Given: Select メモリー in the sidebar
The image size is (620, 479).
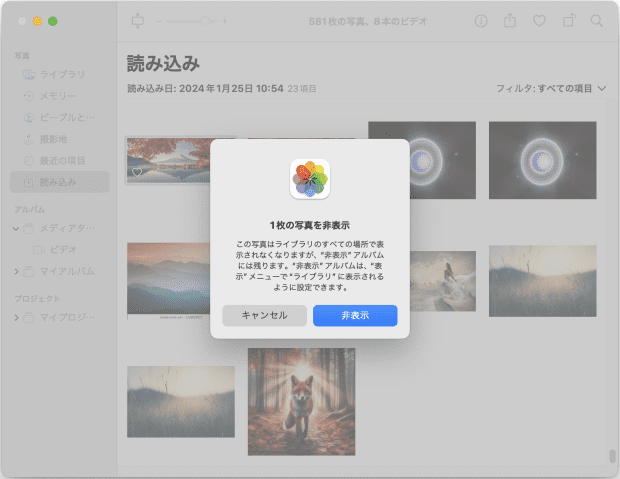Looking at the screenshot, I should 60,96.
